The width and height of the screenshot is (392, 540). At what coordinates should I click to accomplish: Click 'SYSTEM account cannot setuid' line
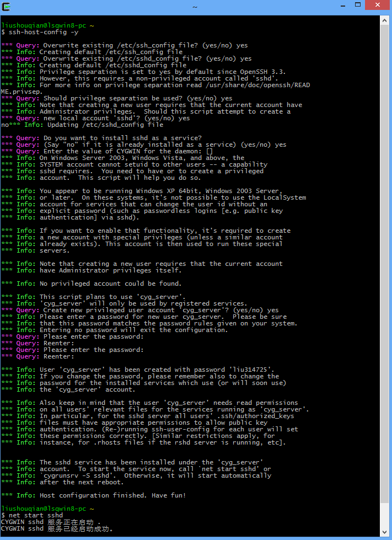(x=134, y=164)
